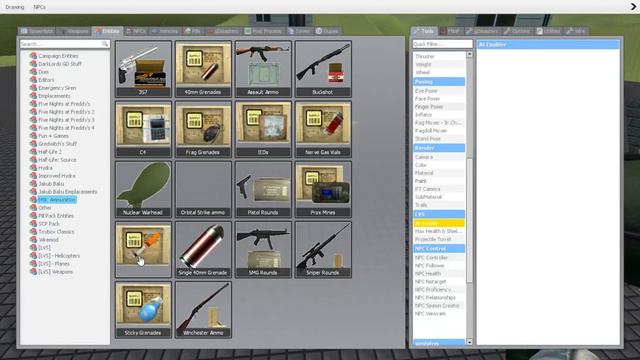640x360 pixels.
Task: Select the RT Camera tool
Action: pos(439,189)
